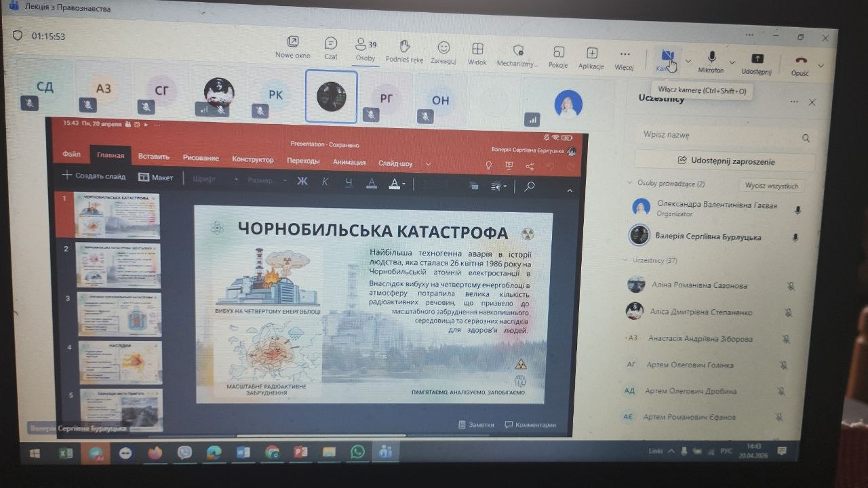Viewport: 868px width, 488px height.
Task: Pop out meeting with Nowe okno
Action: 293,46
